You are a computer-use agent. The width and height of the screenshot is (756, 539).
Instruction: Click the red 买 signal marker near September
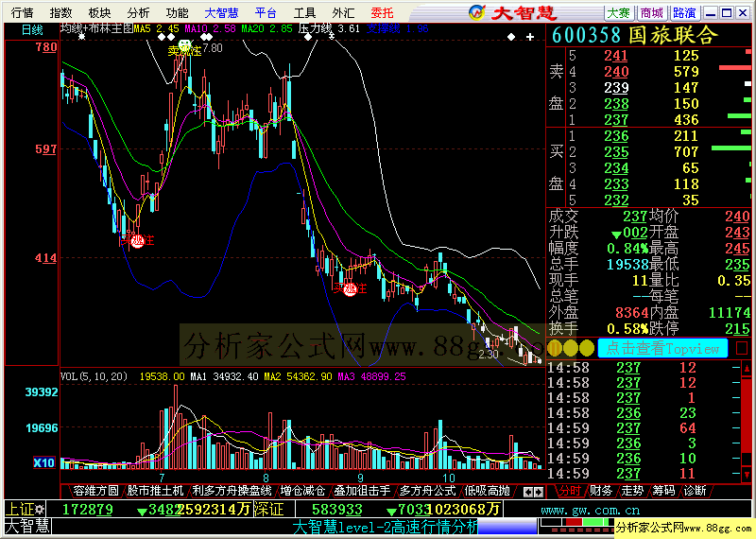351,289
